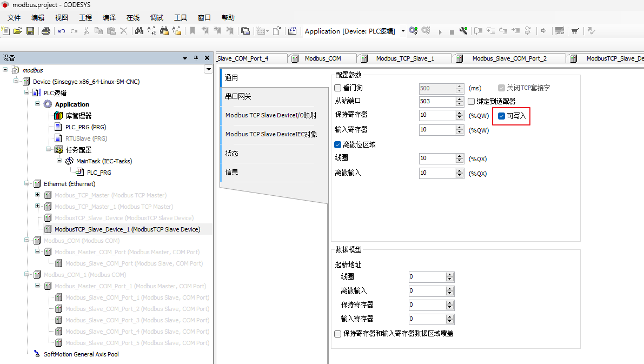The image size is (644, 364).
Task: Open the Application device dropdown arrow
Action: coord(403,31)
